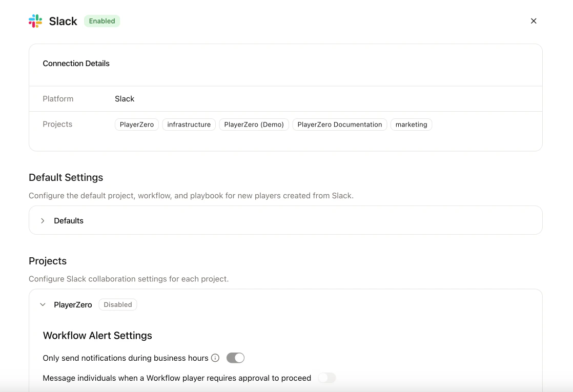The width and height of the screenshot is (573, 392).
Task: Disable notifications during business hours toggle
Action: pos(235,358)
